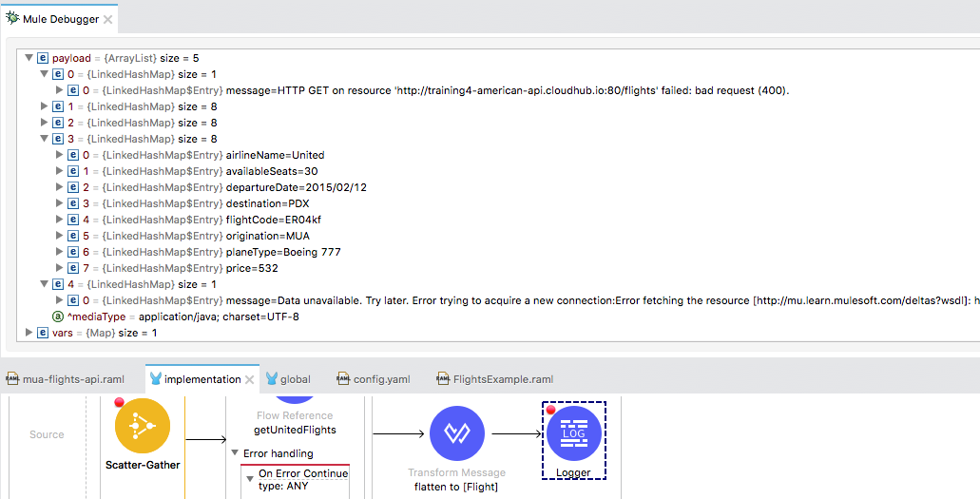Viewport: 980px width, 499px height.
Task: Click element icon of price=532 row
Action: click(x=74, y=268)
